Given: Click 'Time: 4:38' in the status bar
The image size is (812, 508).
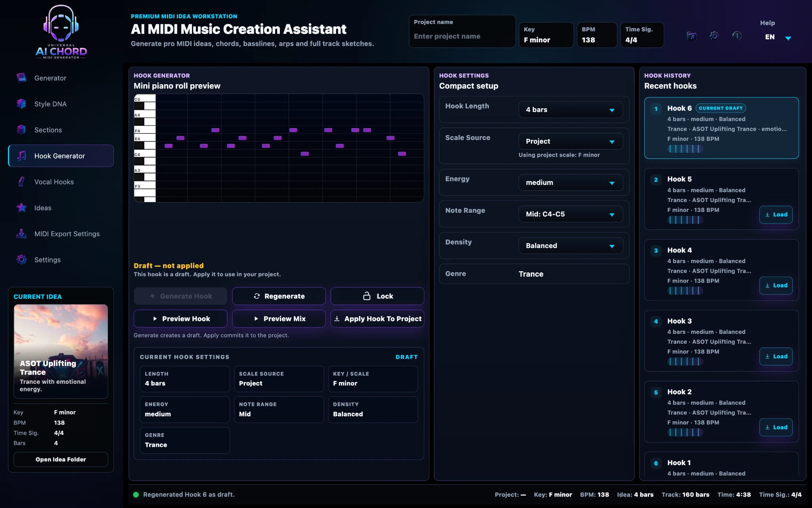Looking at the screenshot, I should [x=734, y=495].
